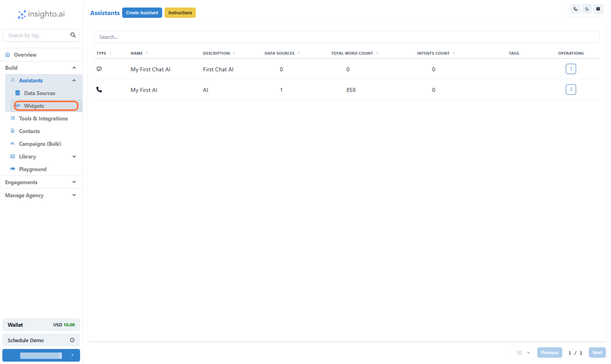This screenshot has width=611, height=364.
Task: Click the Data Sources database icon
Action: pos(17,93)
